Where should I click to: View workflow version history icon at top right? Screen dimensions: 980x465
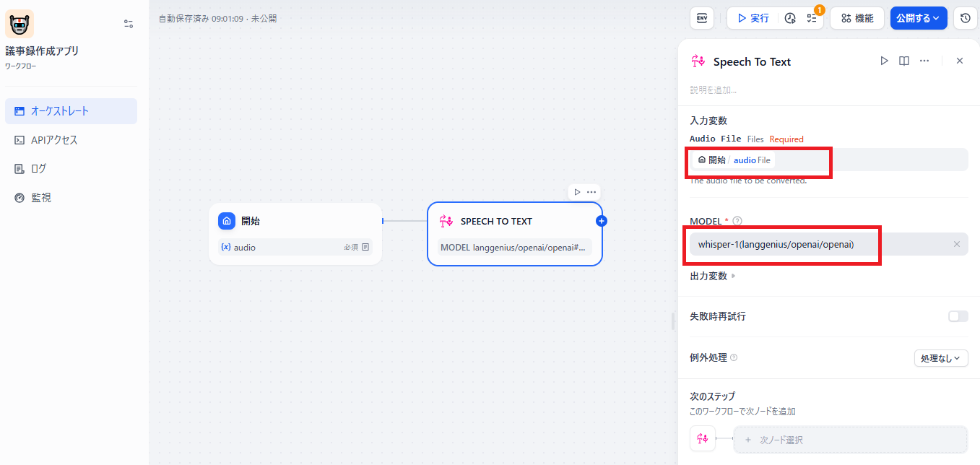click(x=966, y=17)
